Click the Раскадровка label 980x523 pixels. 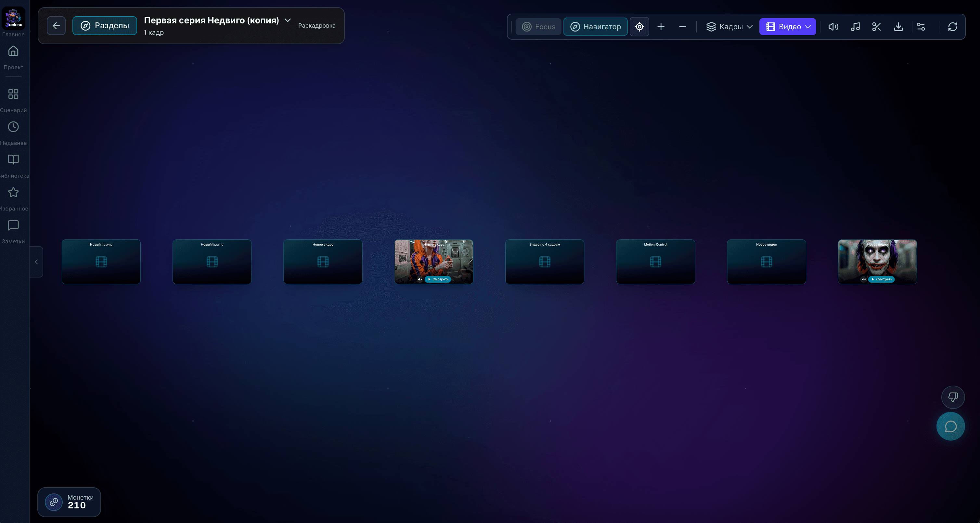tap(317, 25)
